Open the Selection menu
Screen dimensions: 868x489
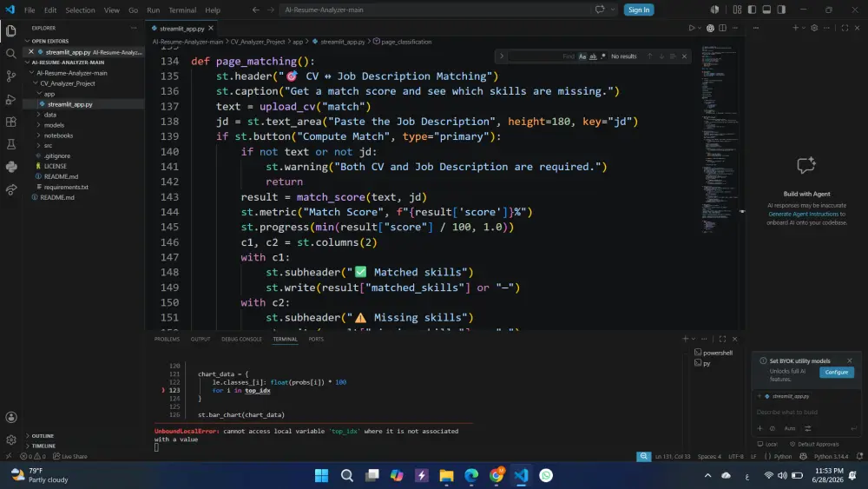(80, 10)
